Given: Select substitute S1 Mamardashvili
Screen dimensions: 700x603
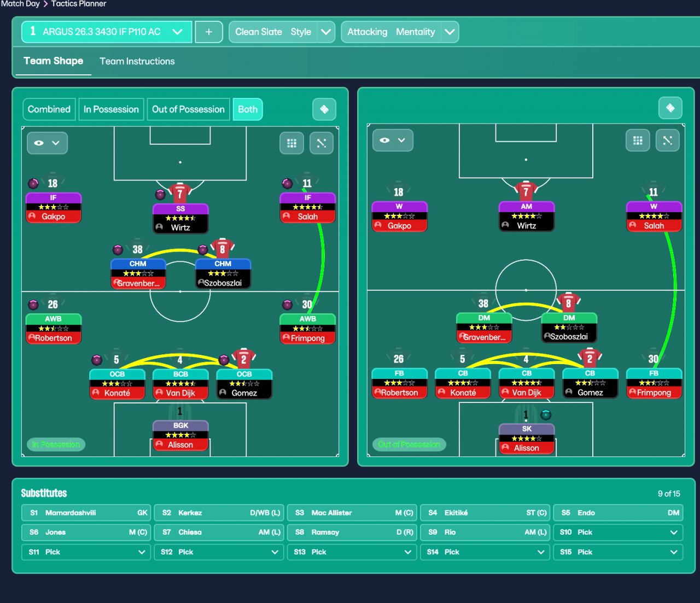Looking at the screenshot, I should tap(86, 513).
